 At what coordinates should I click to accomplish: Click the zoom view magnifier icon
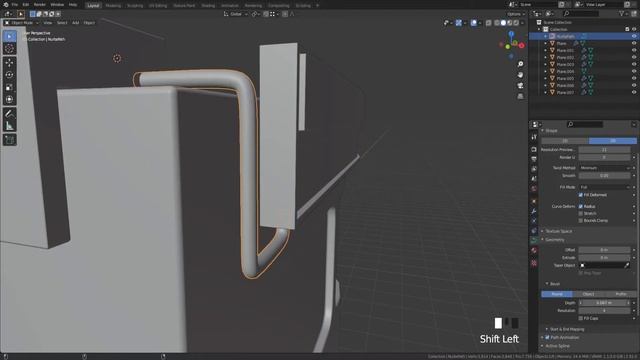pyautogui.click(x=520, y=64)
